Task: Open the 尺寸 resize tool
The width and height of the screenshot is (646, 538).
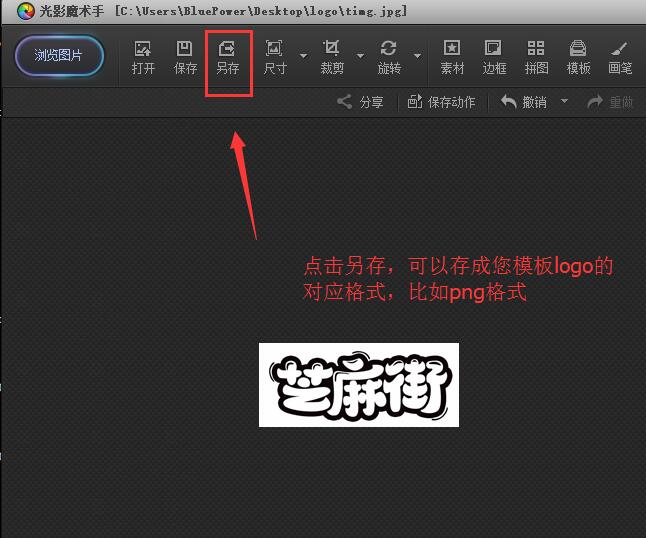Action: coord(275,58)
